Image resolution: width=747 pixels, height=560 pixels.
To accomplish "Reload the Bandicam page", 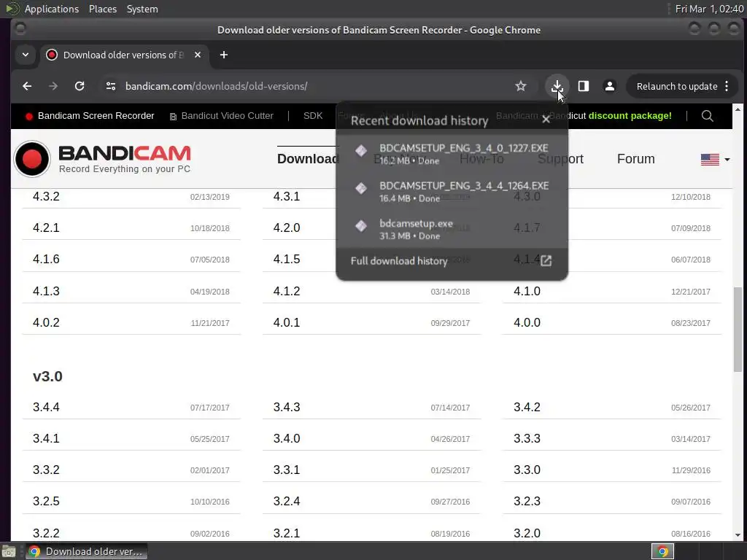I will tap(80, 86).
